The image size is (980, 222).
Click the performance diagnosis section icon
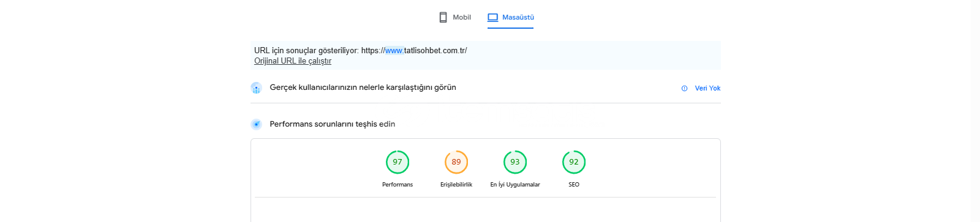tap(256, 124)
